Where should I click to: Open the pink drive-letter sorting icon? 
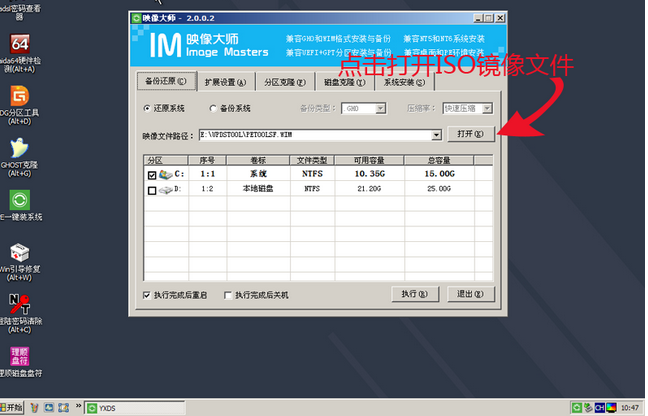click(x=20, y=356)
